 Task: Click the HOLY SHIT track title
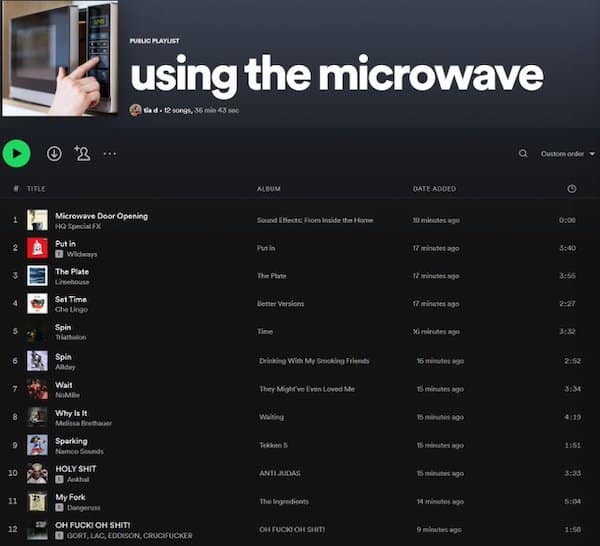[74, 468]
